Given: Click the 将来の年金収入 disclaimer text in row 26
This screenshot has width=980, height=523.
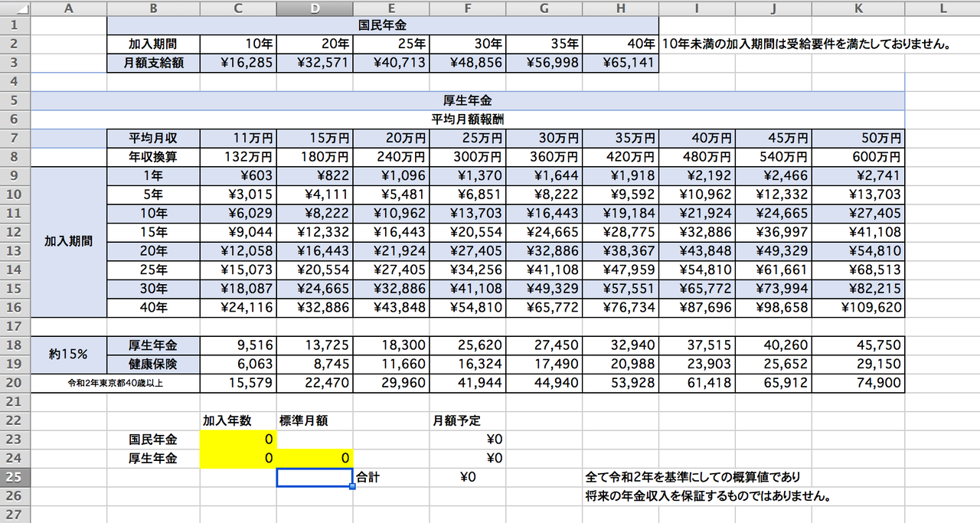Looking at the screenshot, I should 708,495.
